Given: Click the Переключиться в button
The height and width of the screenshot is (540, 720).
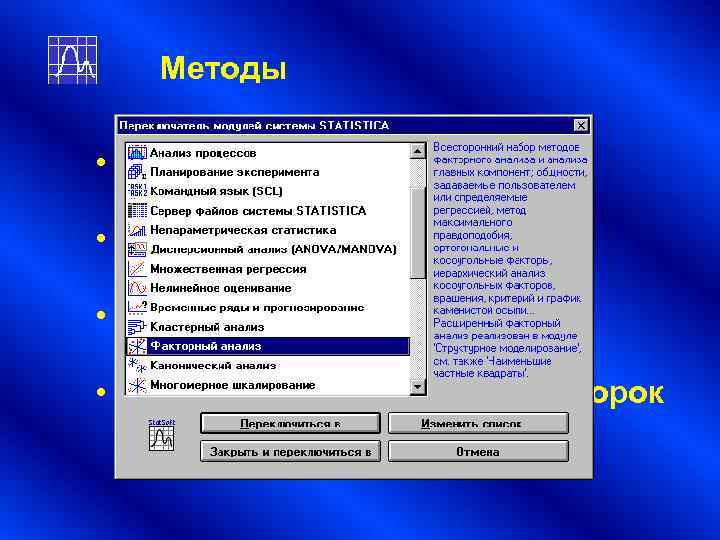Looking at the screenshot, I should pos(290,423).
